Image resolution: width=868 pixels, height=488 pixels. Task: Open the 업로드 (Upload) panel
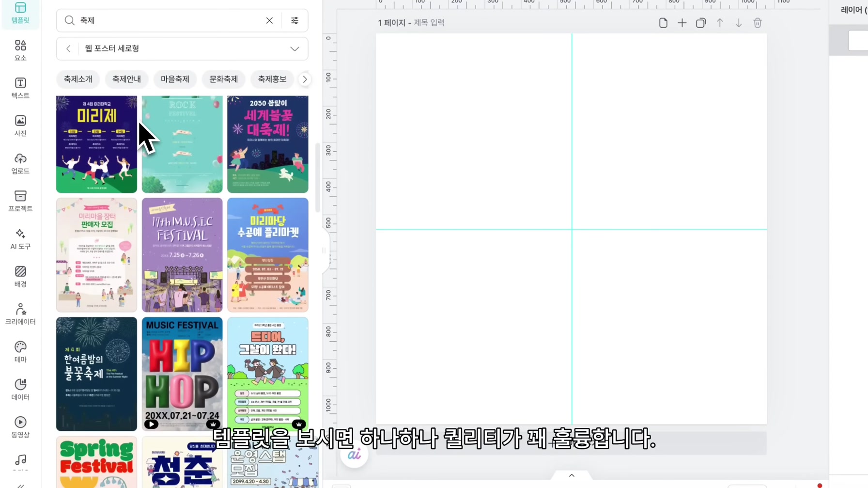coord(20,164)
